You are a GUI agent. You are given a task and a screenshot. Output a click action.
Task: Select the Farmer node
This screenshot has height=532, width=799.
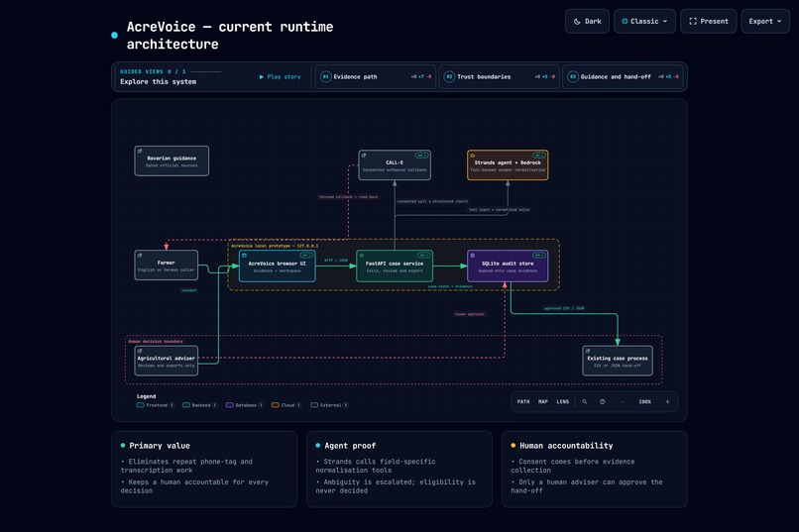pyautogui.click(x=167, y=266)
